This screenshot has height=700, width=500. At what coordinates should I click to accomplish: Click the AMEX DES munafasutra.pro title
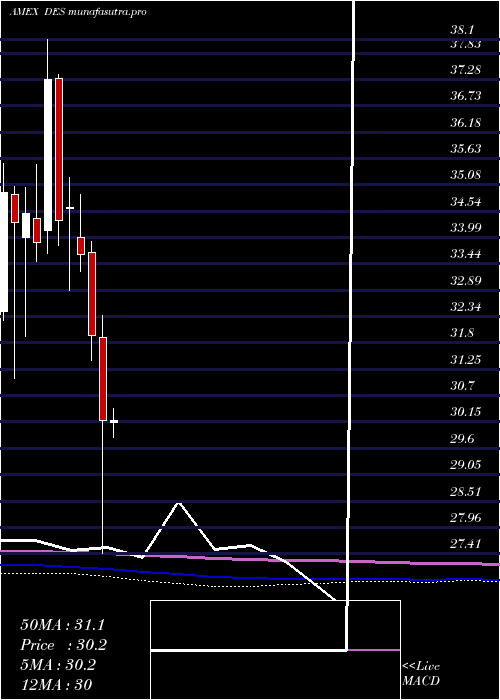[78, 12]
